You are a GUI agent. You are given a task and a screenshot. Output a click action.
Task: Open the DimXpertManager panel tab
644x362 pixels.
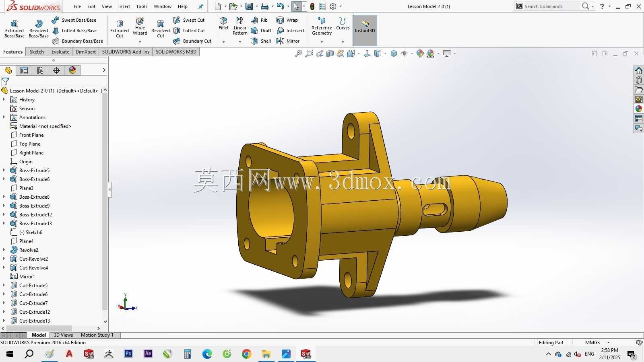click(56, 70)
